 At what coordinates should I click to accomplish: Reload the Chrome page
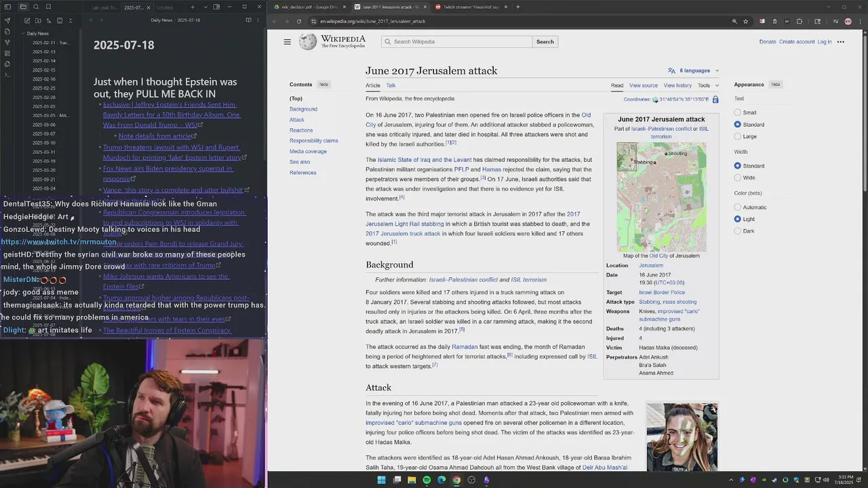click(x=299, y=21)
